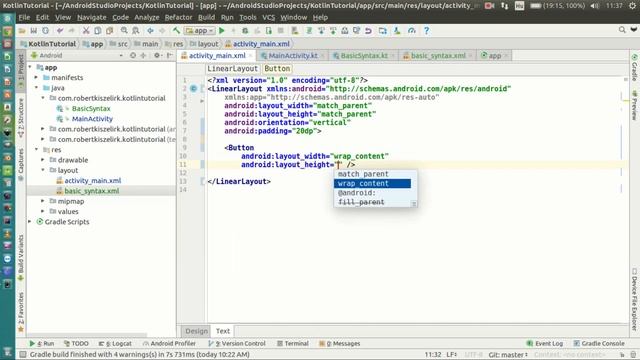This screenshot has width=640, height=360.
Task: Click the Undo arrow in toolbar
Action: pos(60,31)
